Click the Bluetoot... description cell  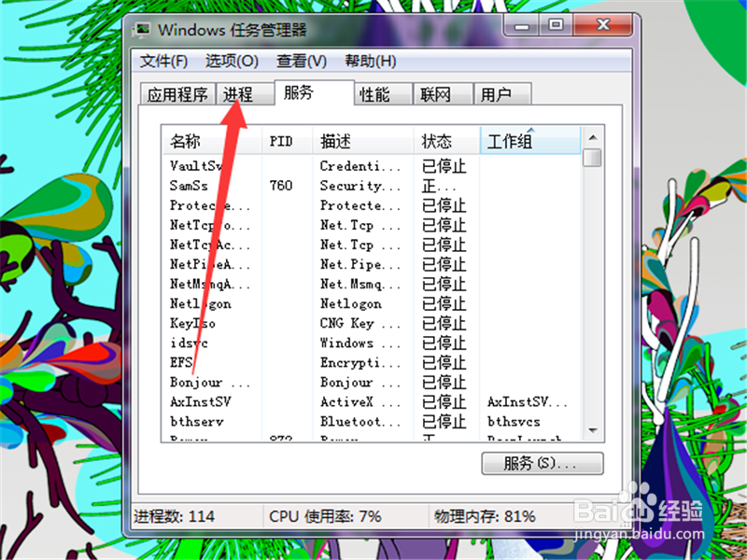tap(359, 422)
